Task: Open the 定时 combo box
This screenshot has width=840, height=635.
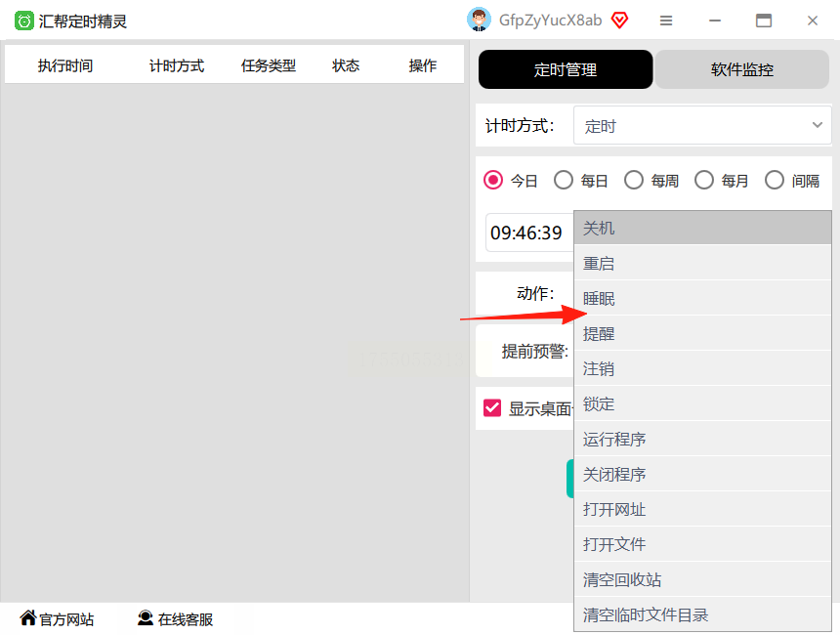Action: 702,125
